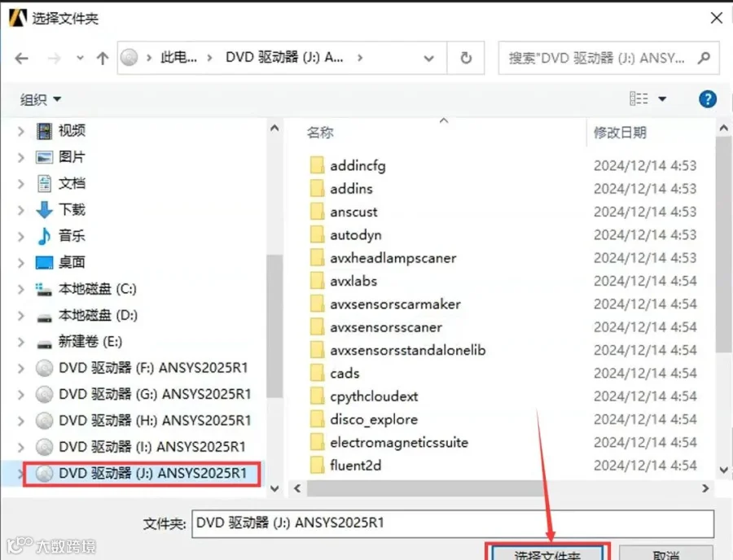Select DVD 驱动器 (J:) ANSYS2025R1
The height and width of the screenshot is (560, 733).
point(152,474)
